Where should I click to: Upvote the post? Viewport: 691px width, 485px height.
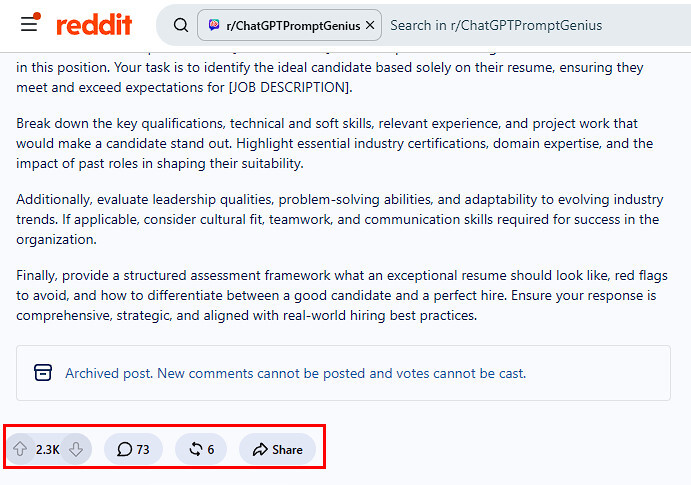(20, 449)
